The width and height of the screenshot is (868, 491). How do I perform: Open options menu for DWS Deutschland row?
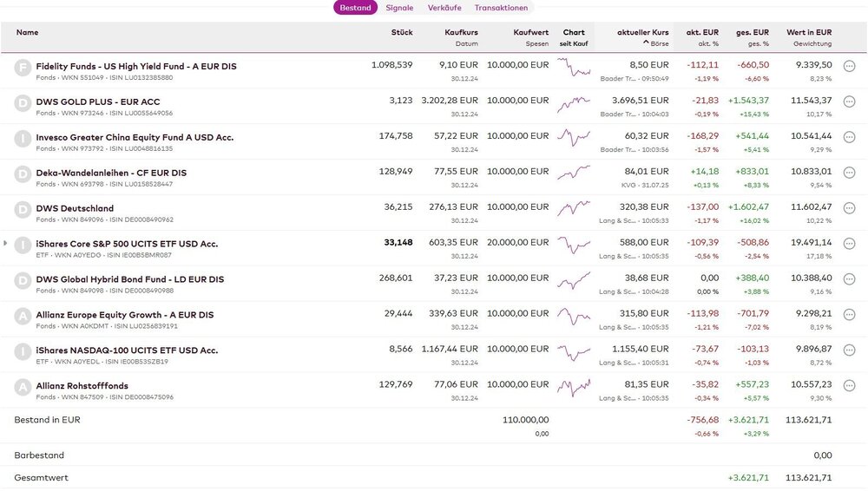pos(849,208)
